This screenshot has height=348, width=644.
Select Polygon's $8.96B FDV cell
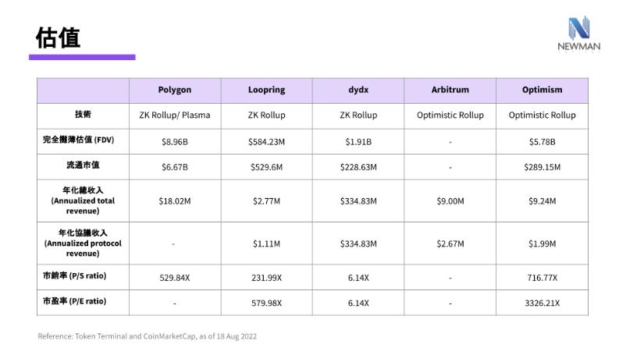[x=174, y=141]
